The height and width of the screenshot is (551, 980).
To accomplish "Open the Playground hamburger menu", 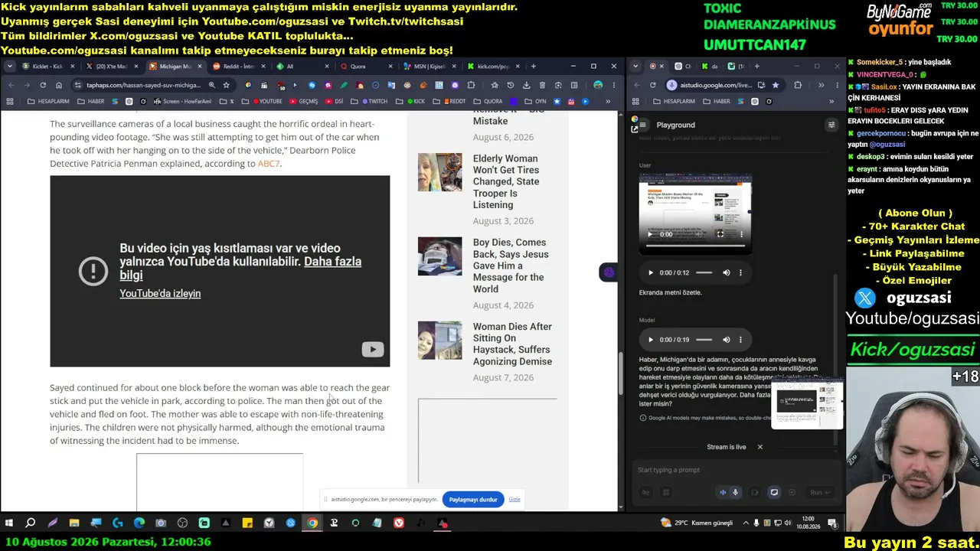I will point(642,125).
